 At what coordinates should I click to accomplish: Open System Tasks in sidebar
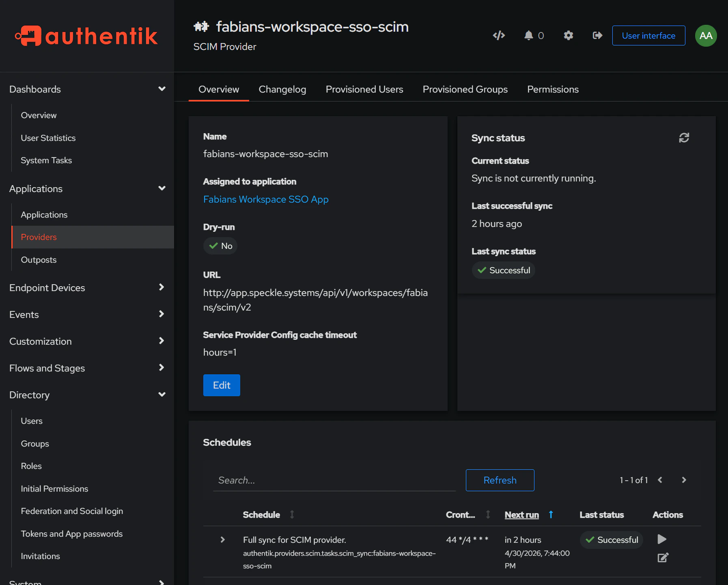coord(46,160)
